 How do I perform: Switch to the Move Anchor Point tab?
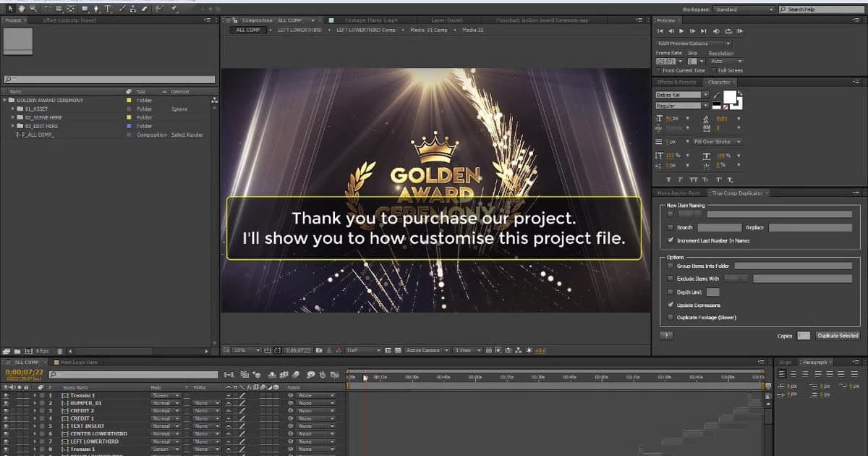coord(678,193)
